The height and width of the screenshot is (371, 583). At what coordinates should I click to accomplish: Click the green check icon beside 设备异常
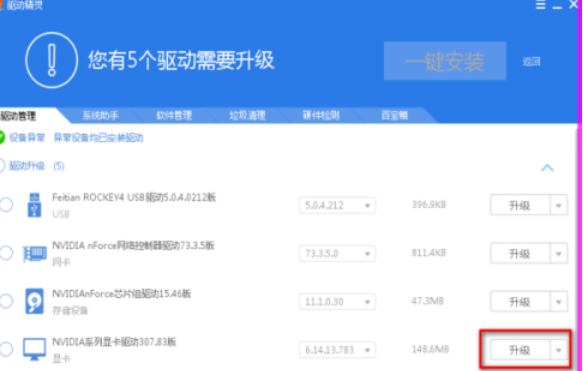2,138
